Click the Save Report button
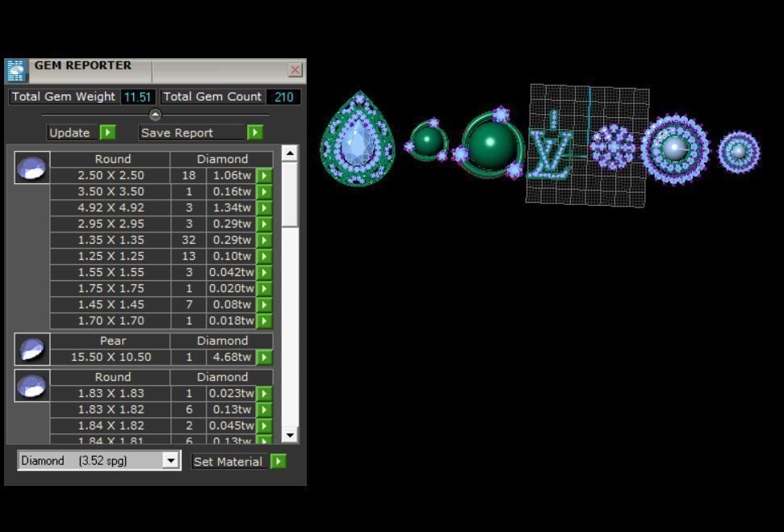This screenshot has height=532, width=784. click(x=192, y=132)
